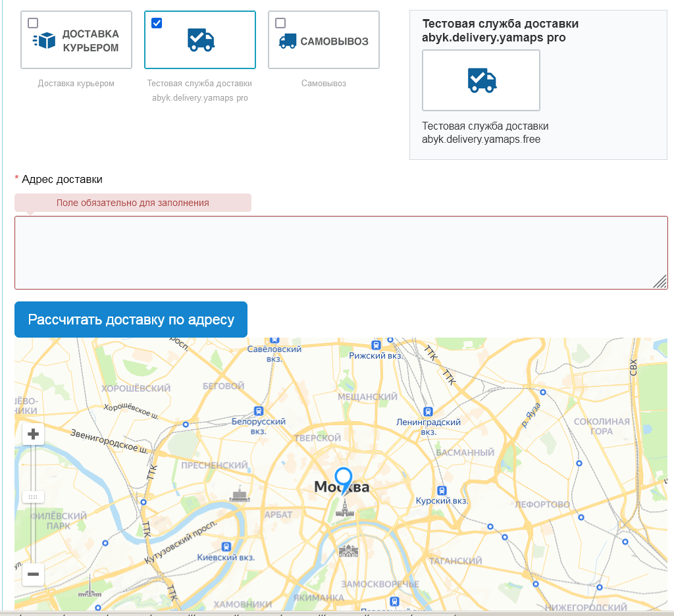Click the map zoom slider handle
Viewport: 674px width, 616px height.
[x=34, y=497]
